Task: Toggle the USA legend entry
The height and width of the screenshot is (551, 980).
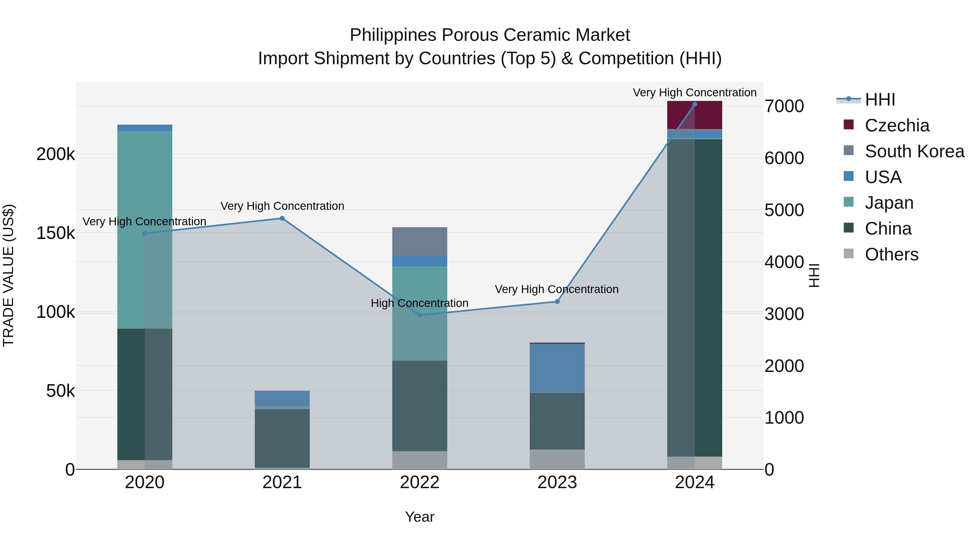Action: point(872,177)
